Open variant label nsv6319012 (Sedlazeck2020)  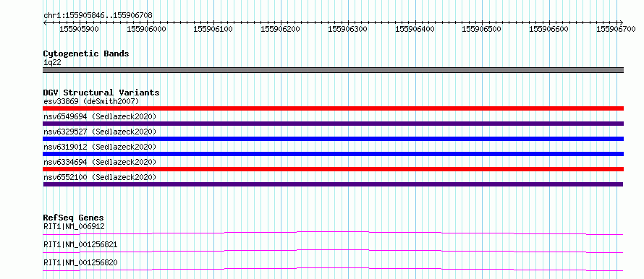(x=100, y=147)
